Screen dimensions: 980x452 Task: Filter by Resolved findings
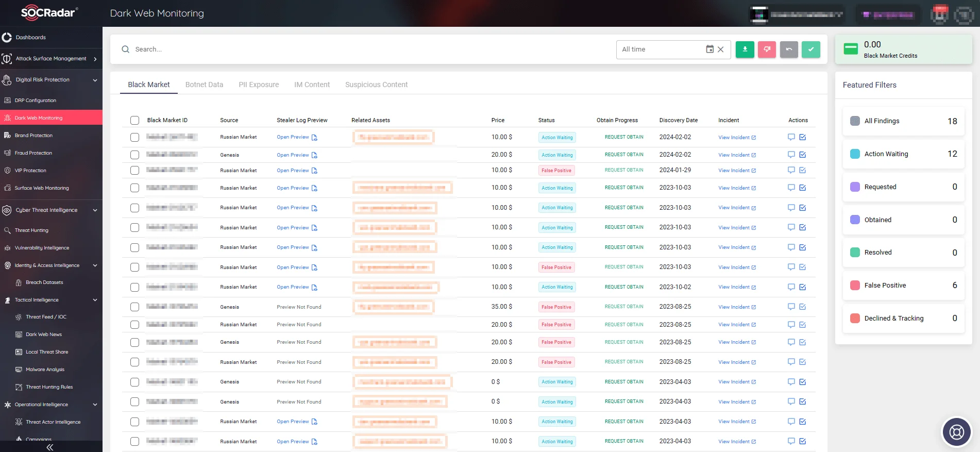click(x=903, y=253)
